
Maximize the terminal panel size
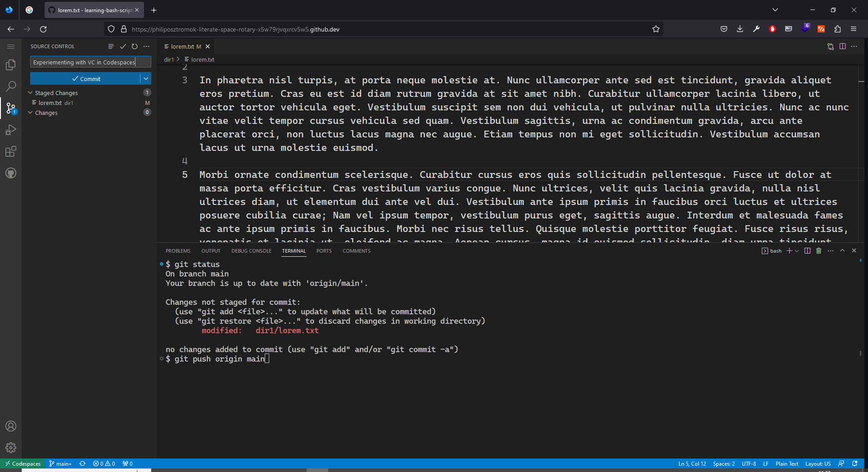click(842, 251)
